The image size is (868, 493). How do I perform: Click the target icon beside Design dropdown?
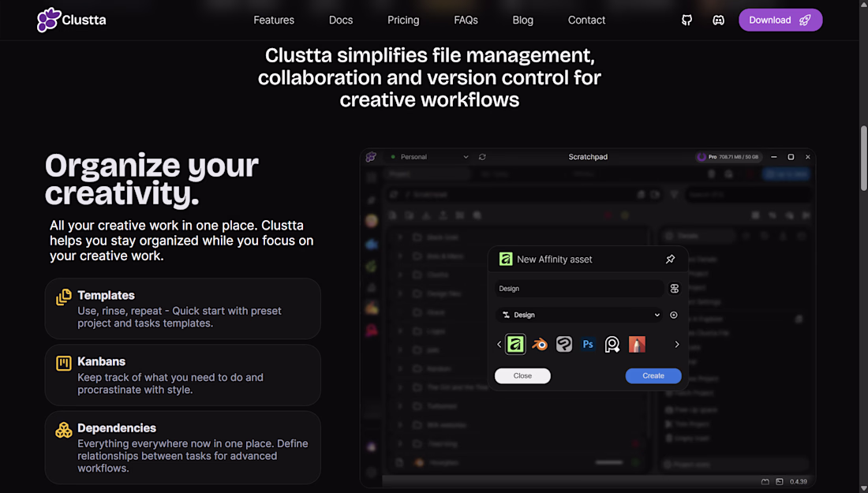coord(674,315)
